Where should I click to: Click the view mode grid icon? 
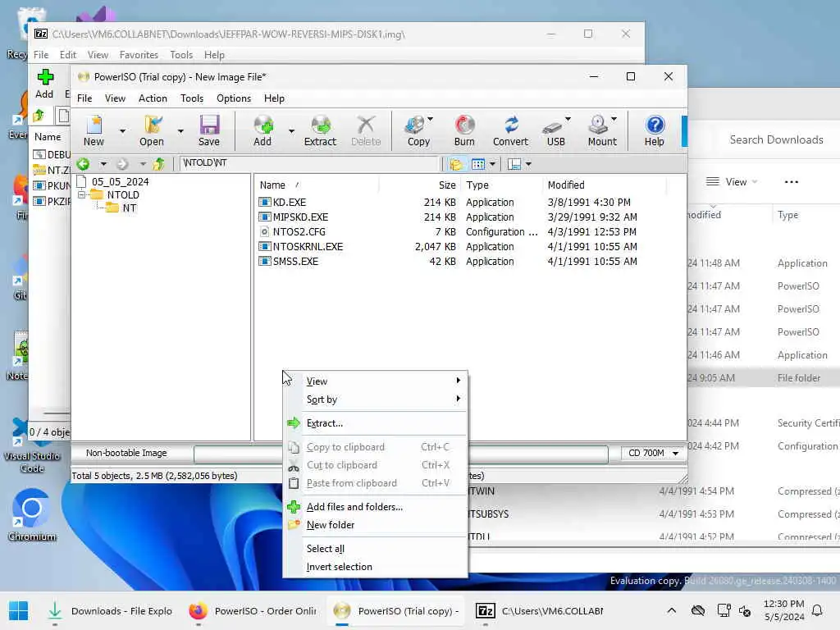(x=478, y=164)
